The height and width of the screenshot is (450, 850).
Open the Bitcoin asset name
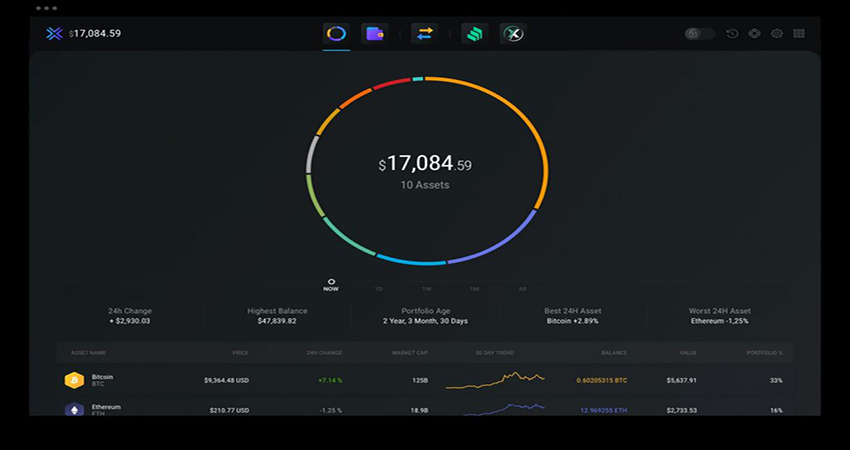click(x=102, y=377)
